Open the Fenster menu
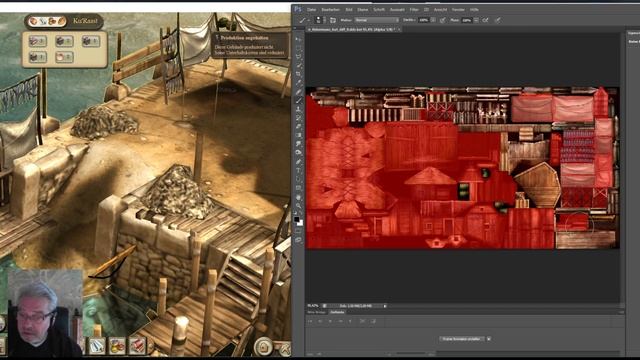The width and height of the screenshot is (640, 360). tap(458, 9)
